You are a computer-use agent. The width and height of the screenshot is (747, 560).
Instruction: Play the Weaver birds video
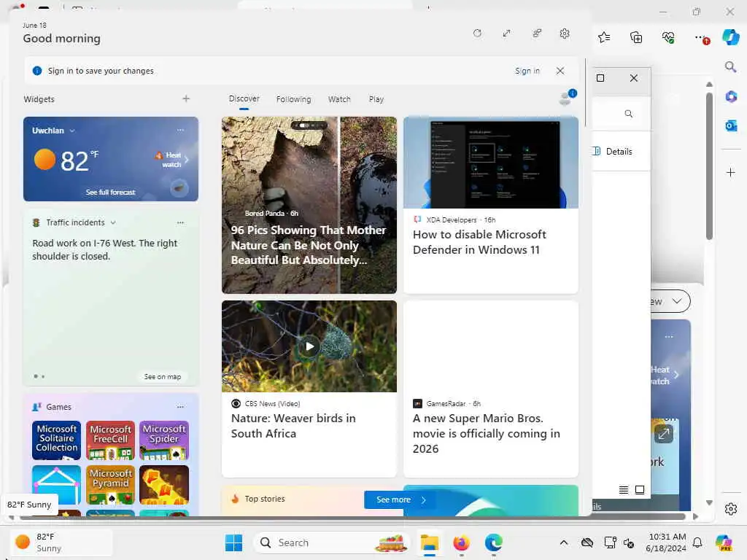(x=309, y=346)
